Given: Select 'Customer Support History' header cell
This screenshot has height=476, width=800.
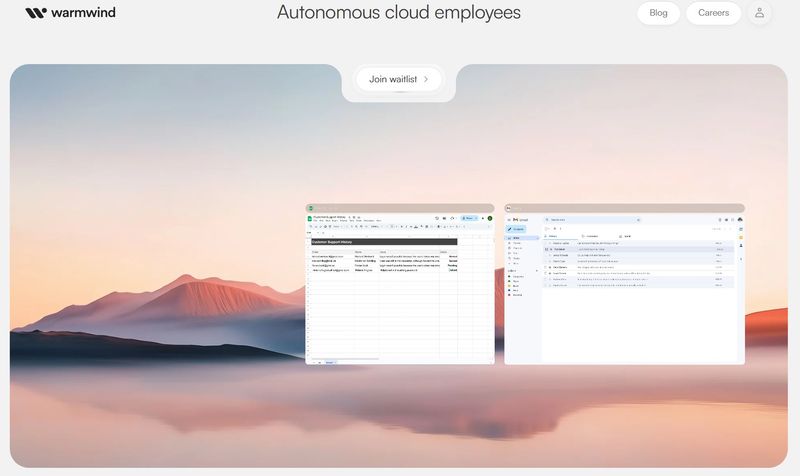Looking at the screenshot, I should (x=384, y=242).
